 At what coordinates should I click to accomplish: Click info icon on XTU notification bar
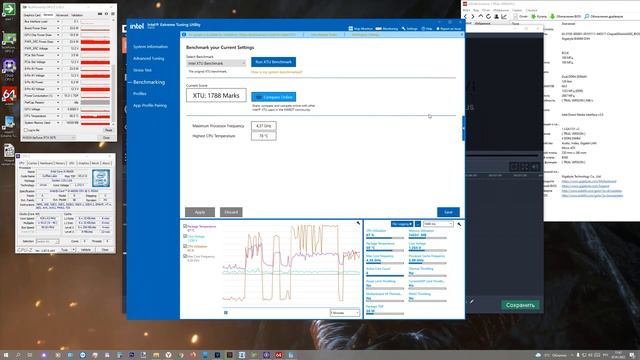184,35
